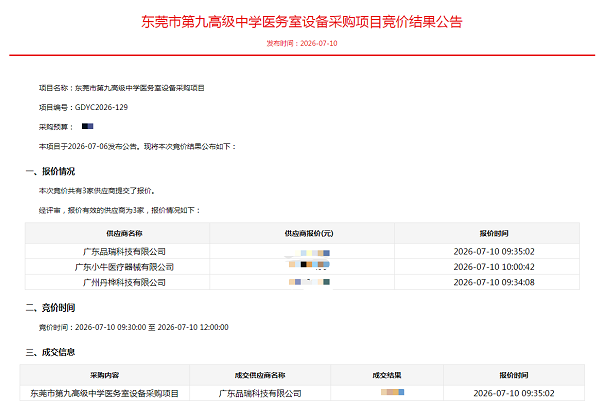
Task: Click the 成交结果 column header
Action: (387, 375)
